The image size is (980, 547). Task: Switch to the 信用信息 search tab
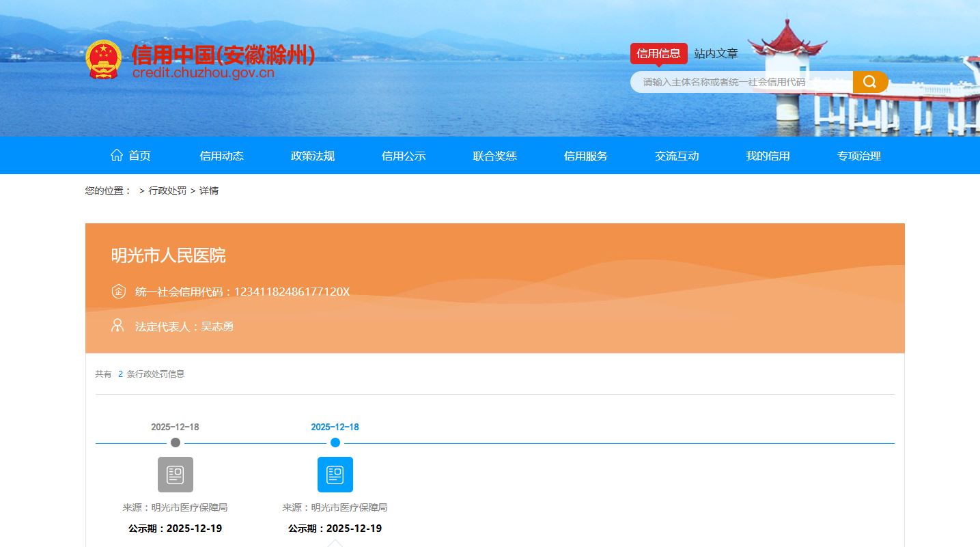coord(659,53)
